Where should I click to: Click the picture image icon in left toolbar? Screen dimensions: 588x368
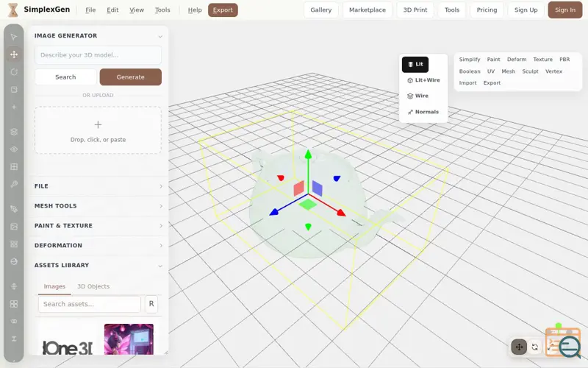point(14,227)
